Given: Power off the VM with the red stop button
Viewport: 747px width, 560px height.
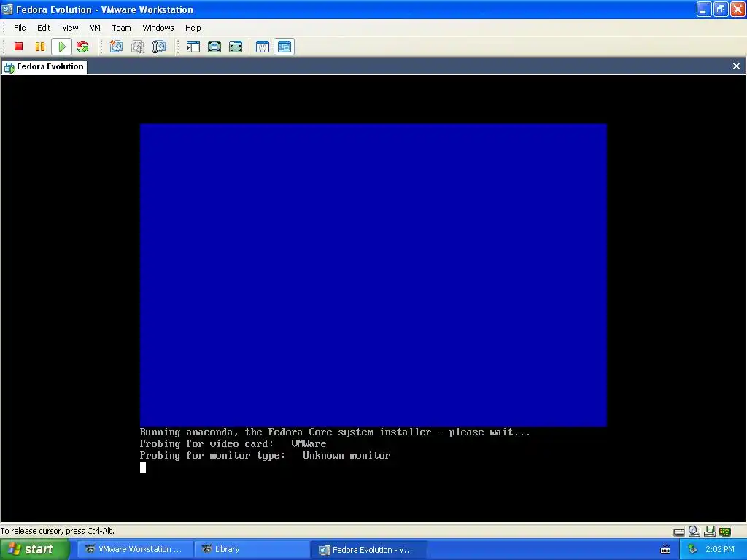Looking at the screenshot, I should (18, 47).
